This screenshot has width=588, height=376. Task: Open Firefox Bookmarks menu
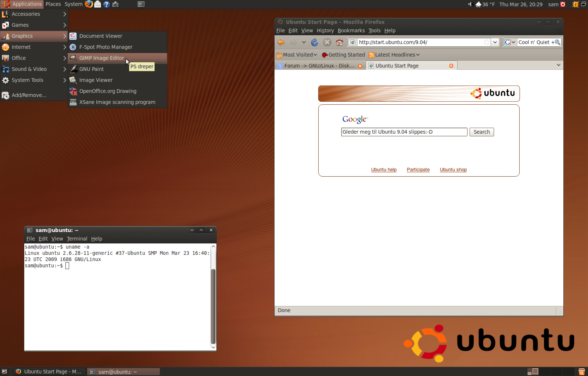point(351,30)
